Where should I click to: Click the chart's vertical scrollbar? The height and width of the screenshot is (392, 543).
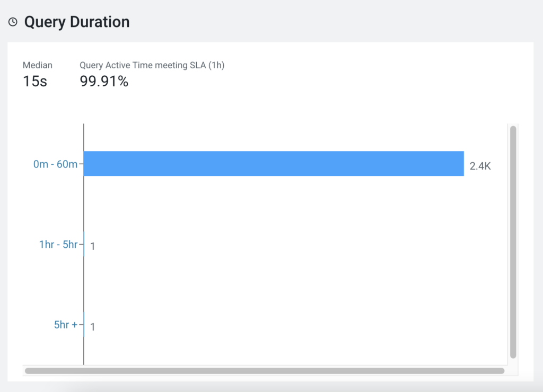[x=513, y=242]
